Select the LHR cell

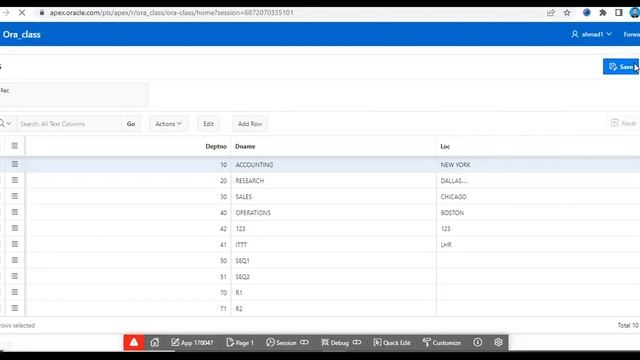[x=538, y=244]
